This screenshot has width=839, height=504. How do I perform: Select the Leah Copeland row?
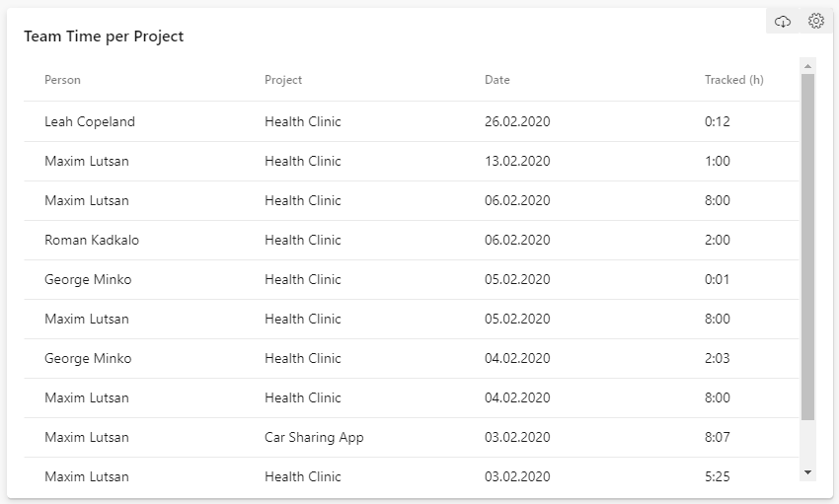(x=412, y=122)
